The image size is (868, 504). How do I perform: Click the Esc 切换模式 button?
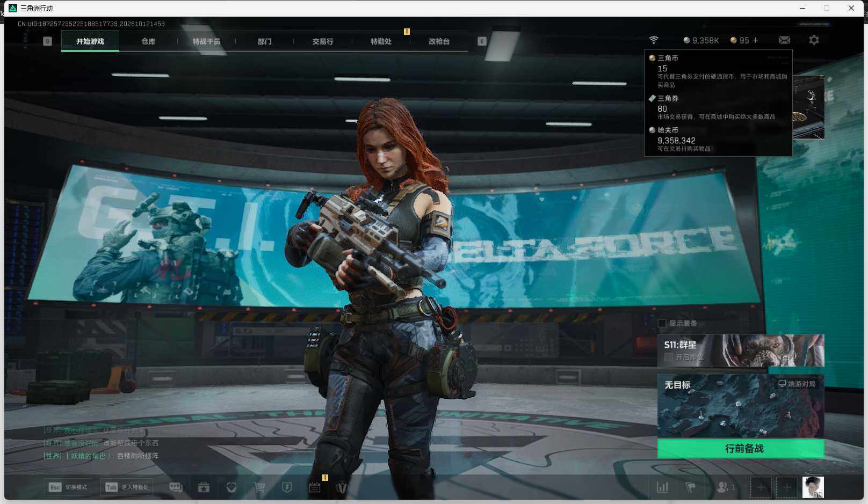click(x=68, y=487)
